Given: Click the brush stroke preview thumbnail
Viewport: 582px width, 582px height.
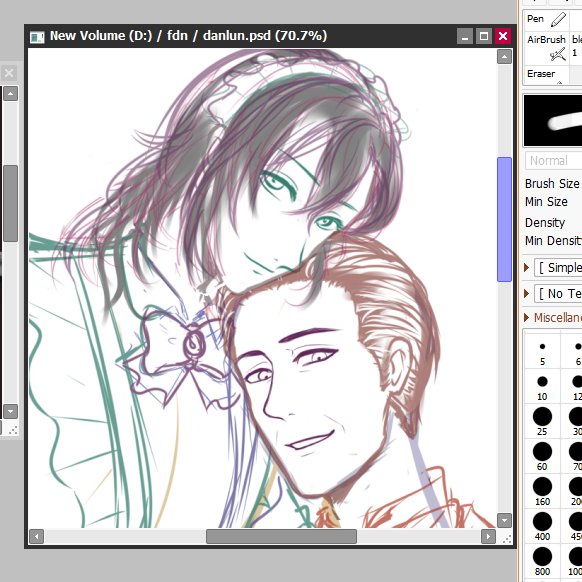Looking at the screenshot, I should [553, 120].
